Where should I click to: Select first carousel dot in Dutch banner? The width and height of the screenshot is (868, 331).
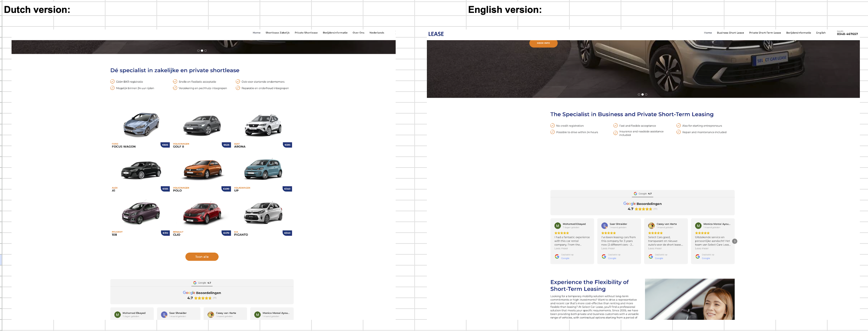click(199, 51)
